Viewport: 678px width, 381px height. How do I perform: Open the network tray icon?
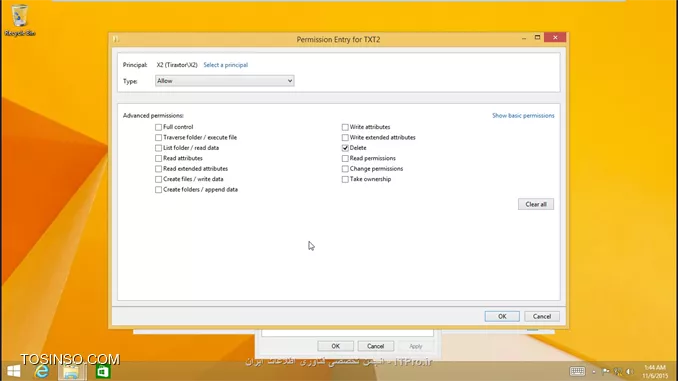[x=618, y=371]
